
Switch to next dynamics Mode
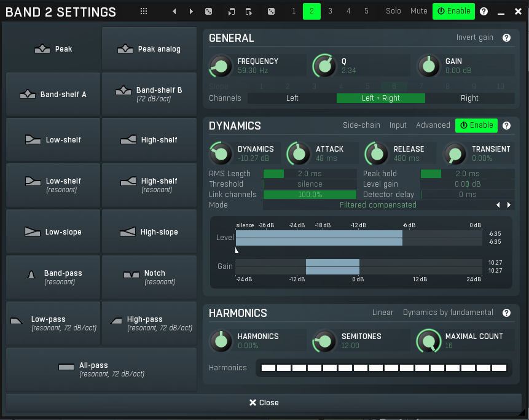pos(509,204)
